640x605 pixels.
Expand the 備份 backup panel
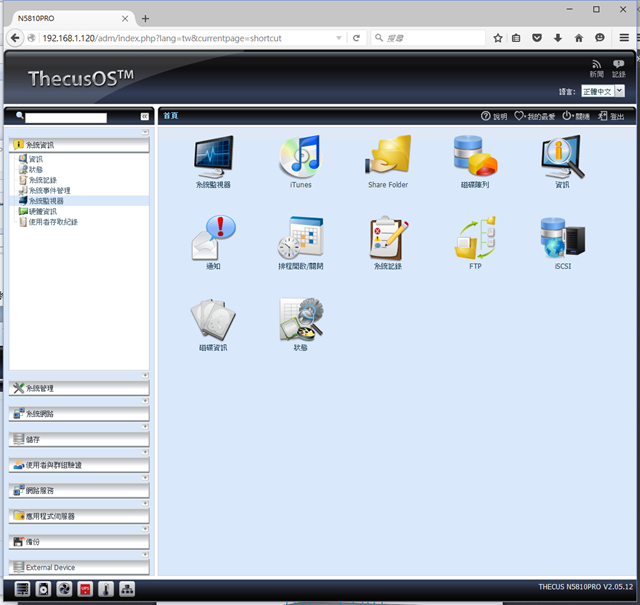pos(79,542)
